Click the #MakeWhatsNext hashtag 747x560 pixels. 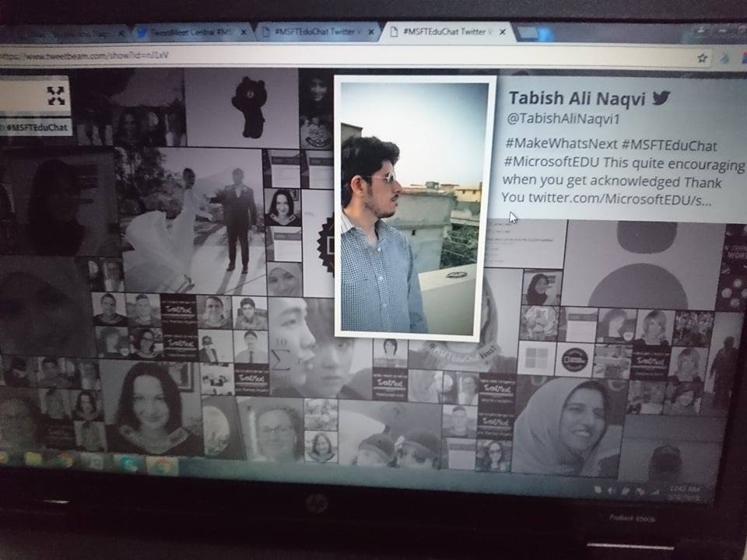tap(561, 143)
